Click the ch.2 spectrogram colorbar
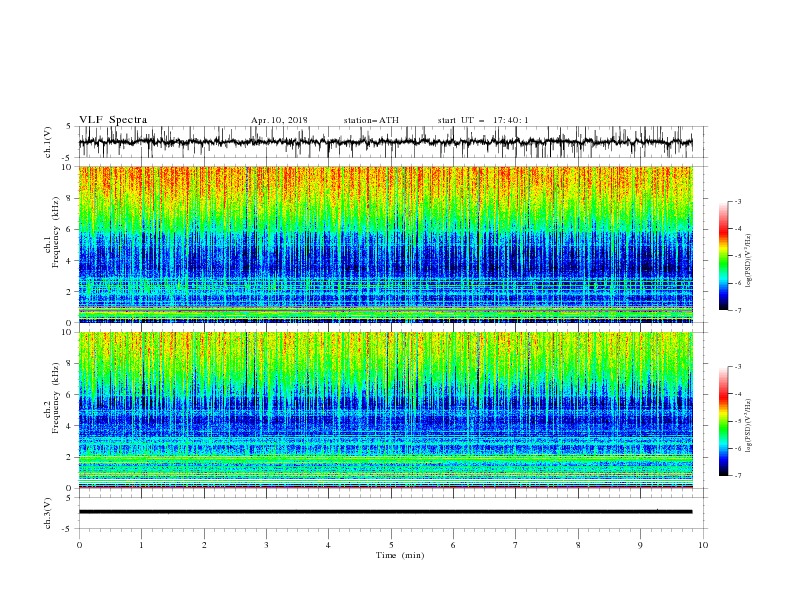 click(x=723, y=421)
